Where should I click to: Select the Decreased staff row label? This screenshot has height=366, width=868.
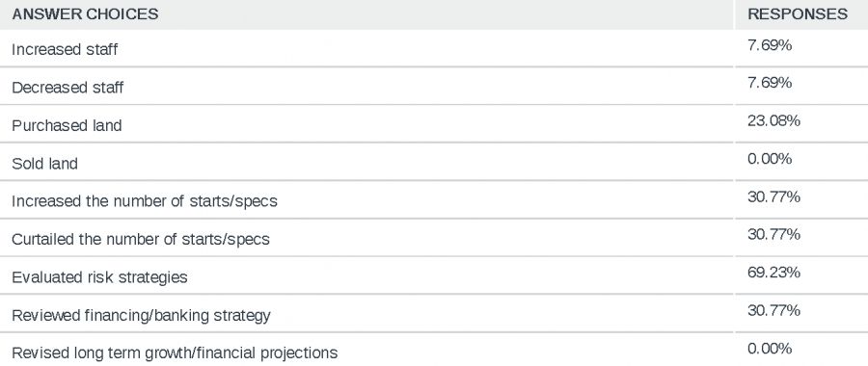coord(68,88)
